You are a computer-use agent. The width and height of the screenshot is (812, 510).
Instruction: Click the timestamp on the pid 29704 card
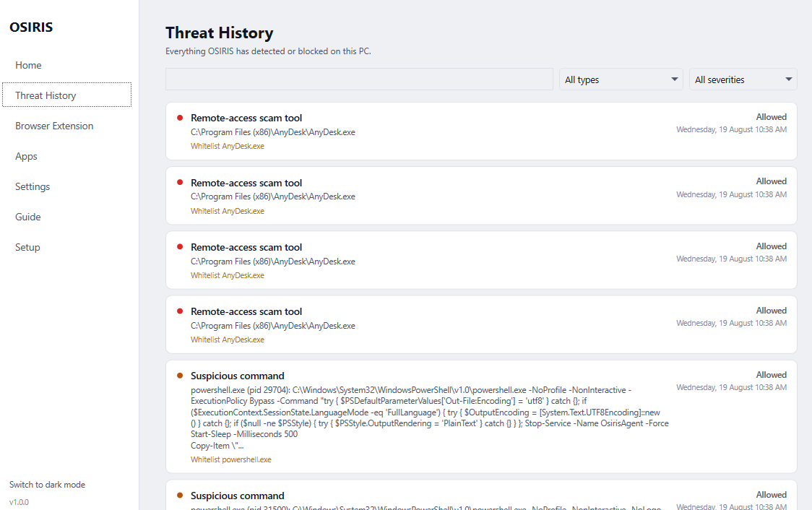tap(731, 387)
